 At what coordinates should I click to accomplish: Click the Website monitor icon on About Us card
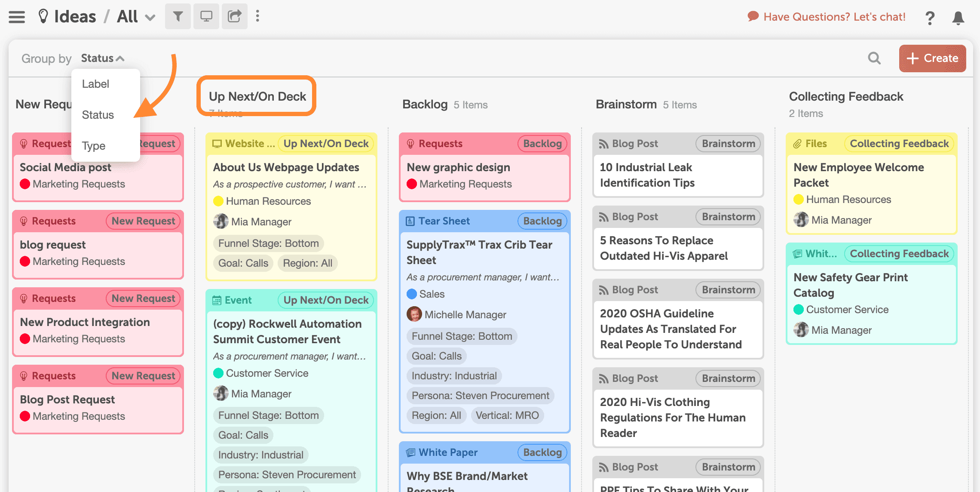(x=217, y=144)
